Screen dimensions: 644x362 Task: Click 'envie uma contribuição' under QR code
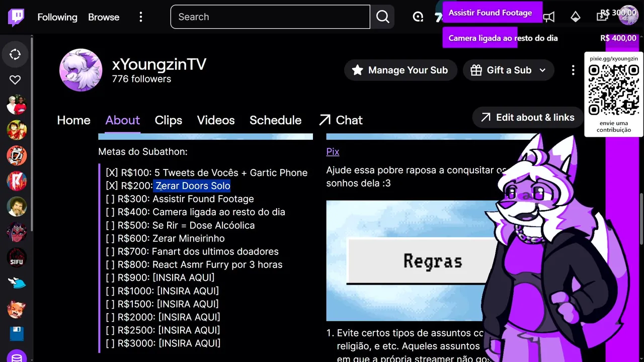click(x=614, y=127)
